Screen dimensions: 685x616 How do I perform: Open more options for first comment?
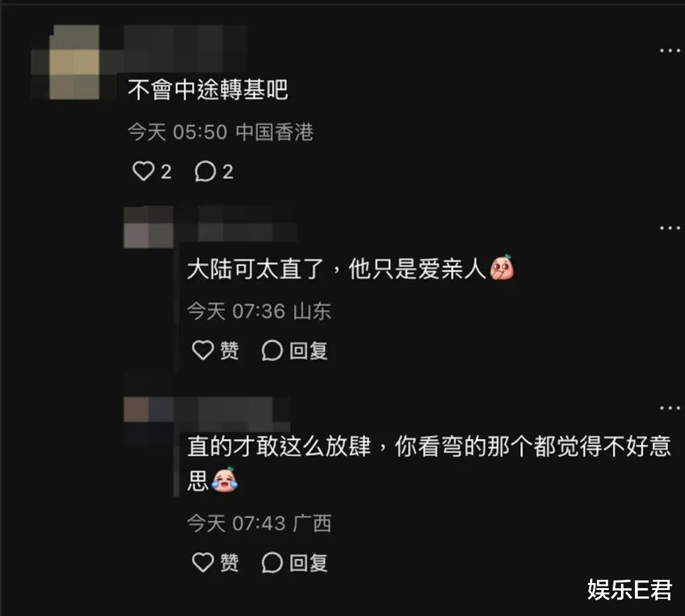[669, 51]
